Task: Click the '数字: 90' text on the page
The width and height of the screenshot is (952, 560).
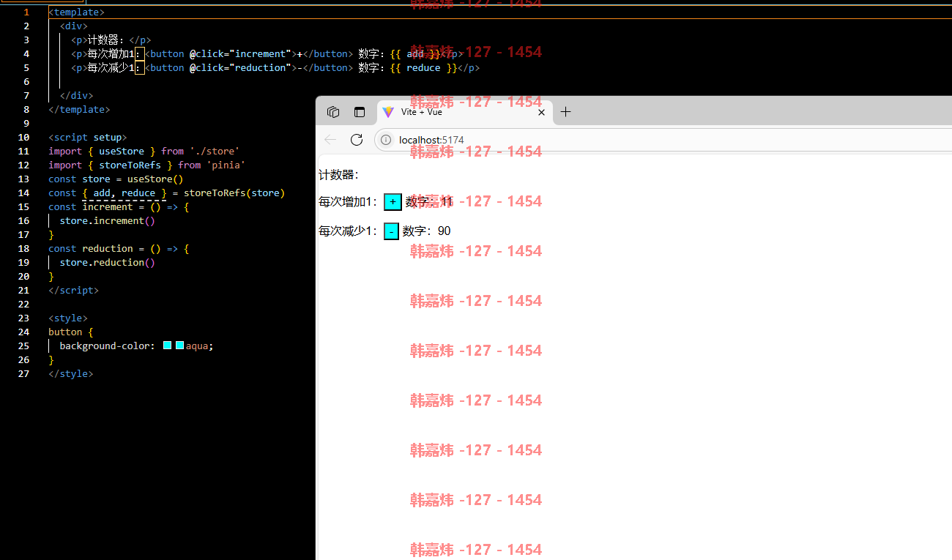Action: point(426,231)
